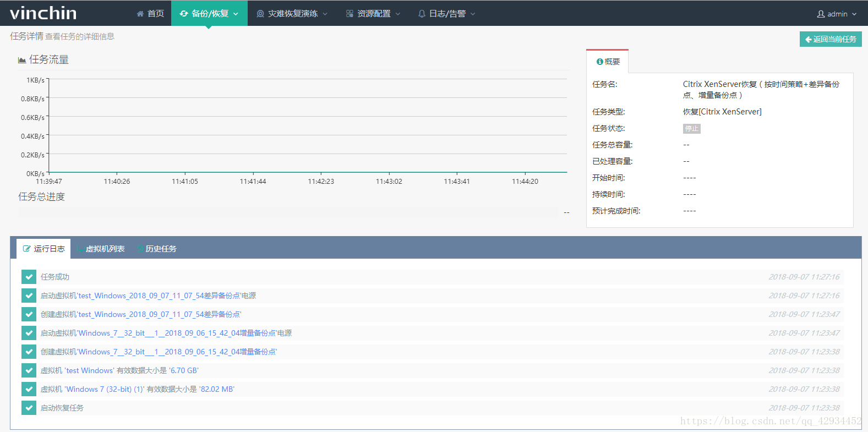Click the vinchin logo

click(43, 13)
